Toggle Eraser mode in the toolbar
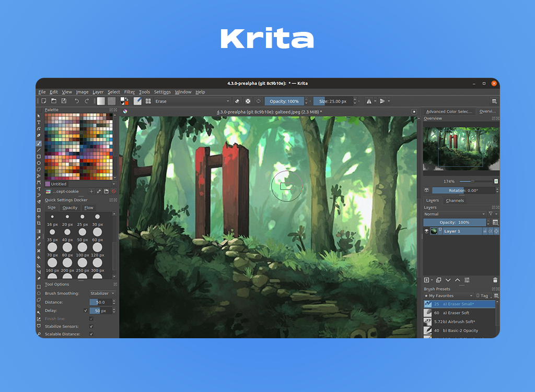 point(238,101)
